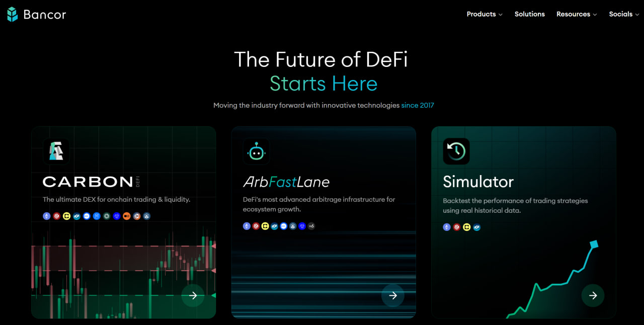Image resolution: width=644 pixels, height=325 pixels.
Task: Click the arrow button on Carbon card
Action: 193,296
